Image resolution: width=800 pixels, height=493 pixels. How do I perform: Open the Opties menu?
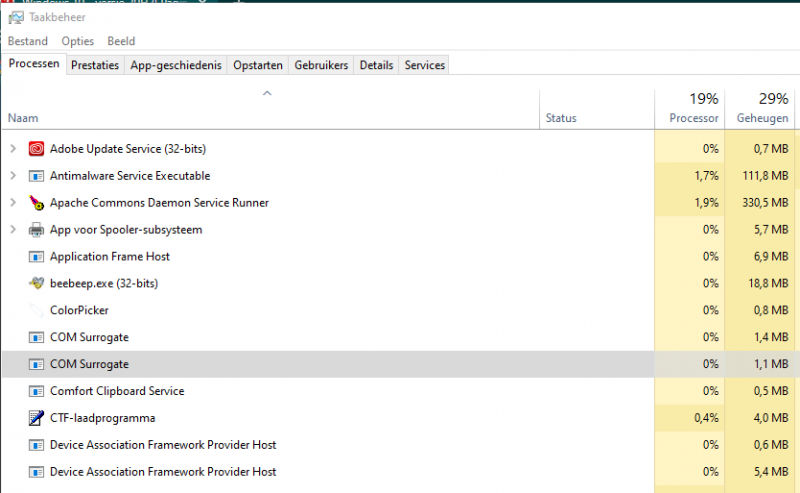click(x=77, y=41)
